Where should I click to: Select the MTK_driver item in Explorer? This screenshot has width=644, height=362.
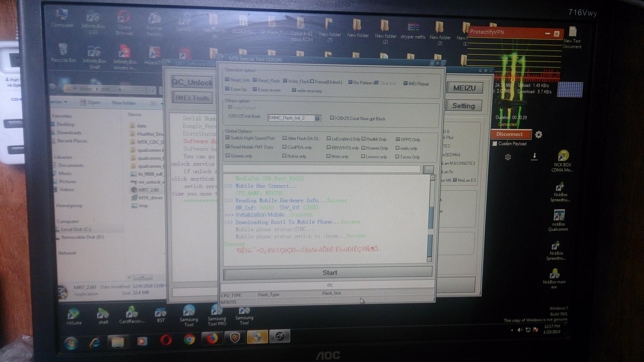151,197
